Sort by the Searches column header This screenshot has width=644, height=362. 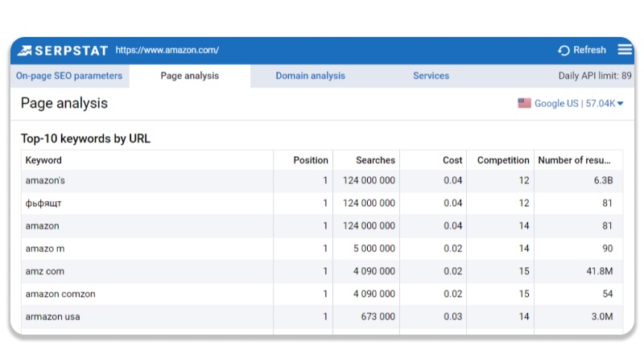(375, 160)
